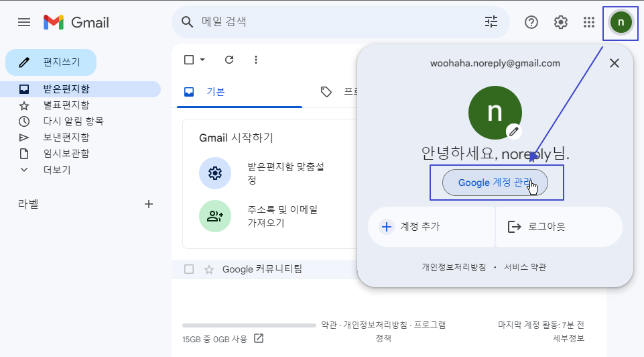Click the search magnifier icon

[x=187, y=21]
